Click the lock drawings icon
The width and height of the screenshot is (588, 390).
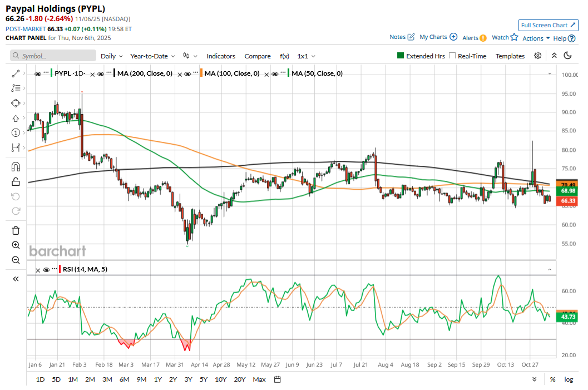16,181
